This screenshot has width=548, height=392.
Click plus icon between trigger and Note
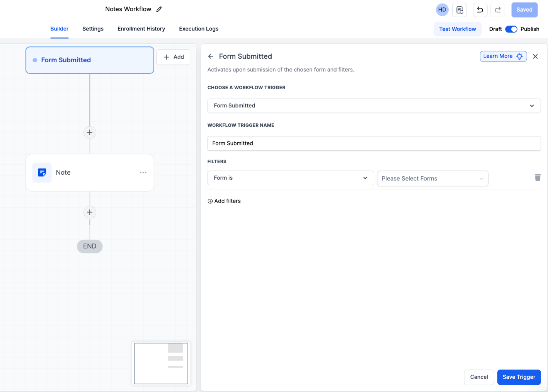click(90, 133)
